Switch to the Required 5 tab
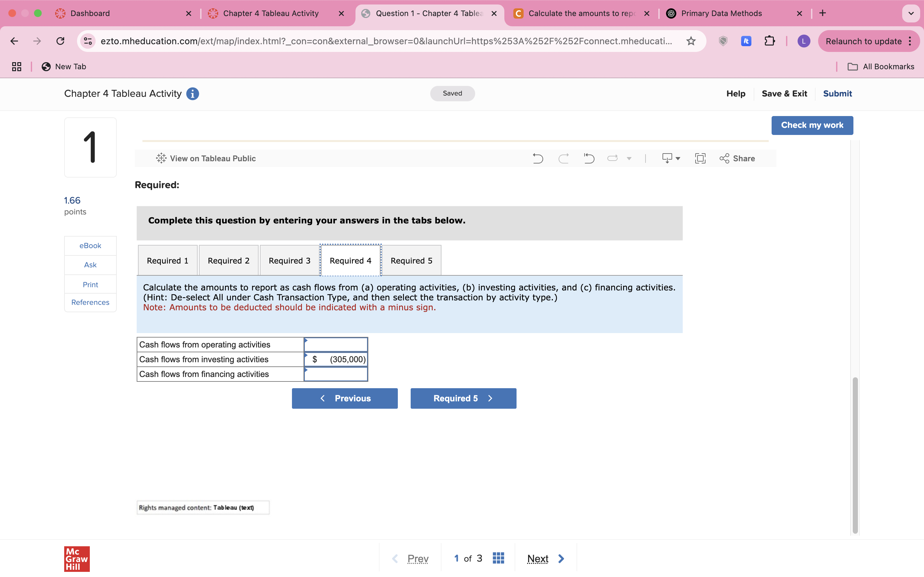The height and width of the screenshot is (577, 924). [411, 261]
